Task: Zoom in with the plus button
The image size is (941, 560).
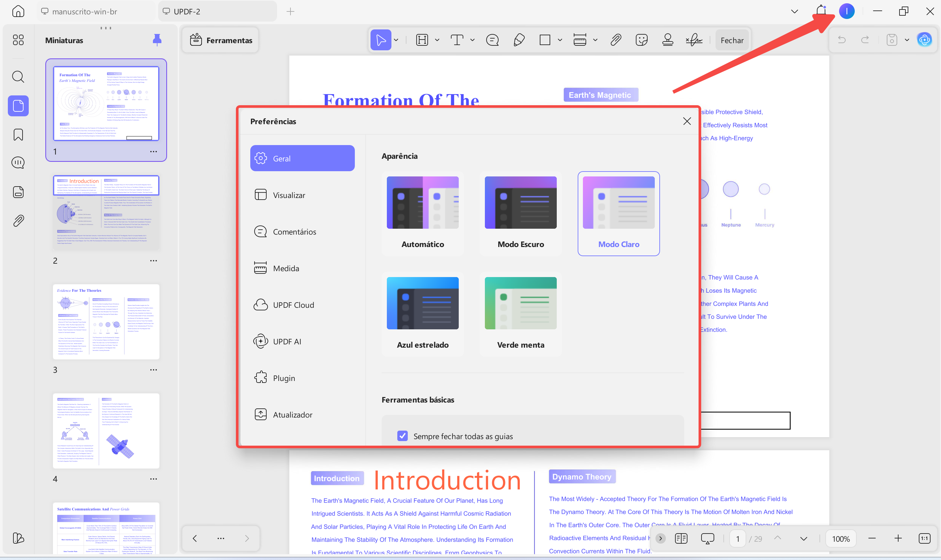Action: coord(898,538)
